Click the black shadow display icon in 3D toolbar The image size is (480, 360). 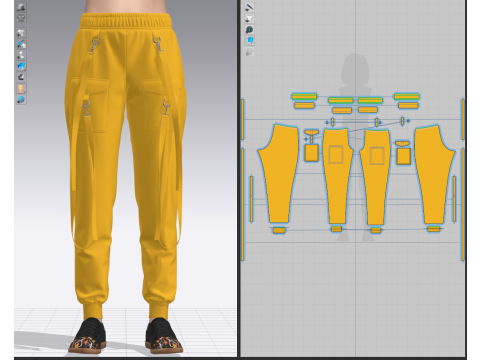pos(21,77)
